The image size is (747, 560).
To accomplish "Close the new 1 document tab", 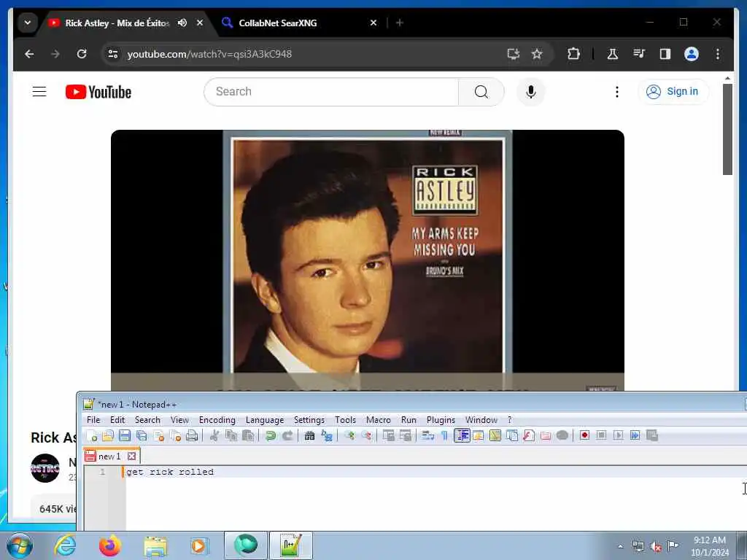I will pos(132,456).
